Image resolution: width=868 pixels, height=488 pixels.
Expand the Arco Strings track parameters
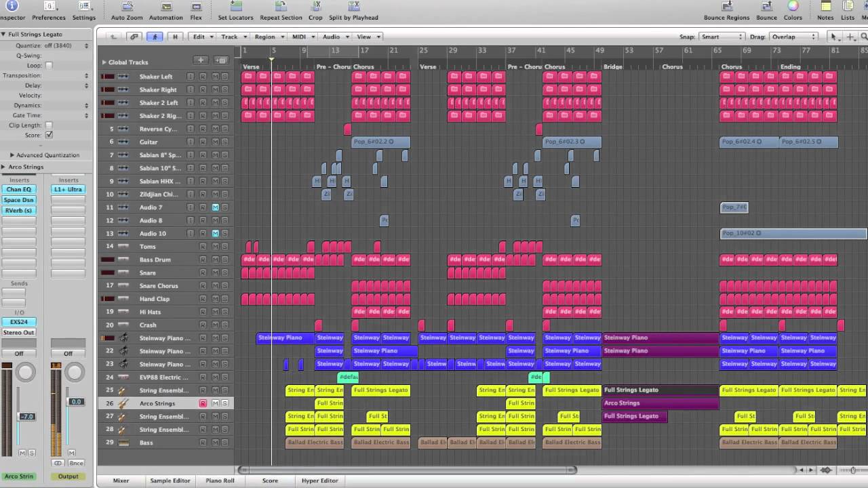click(x=3, y=167)
